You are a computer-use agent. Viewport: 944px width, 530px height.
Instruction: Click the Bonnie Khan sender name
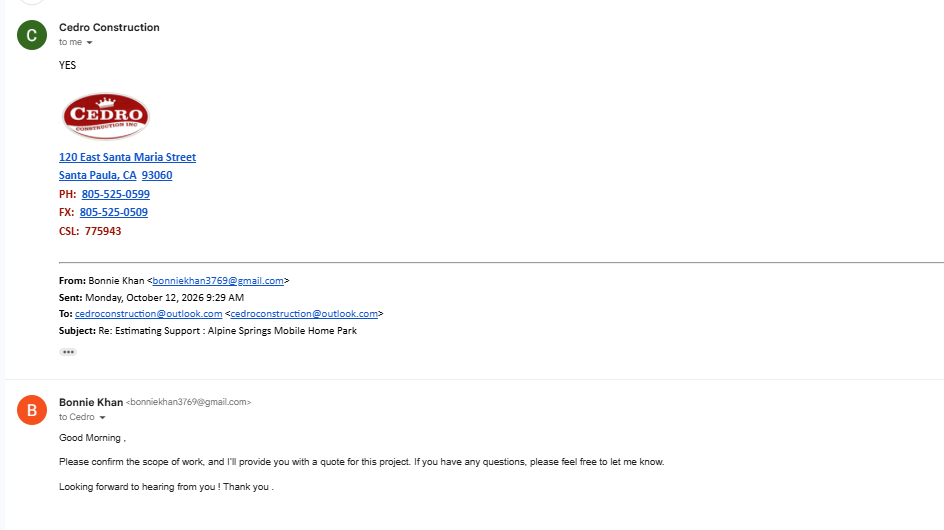[x=91, y=402]
